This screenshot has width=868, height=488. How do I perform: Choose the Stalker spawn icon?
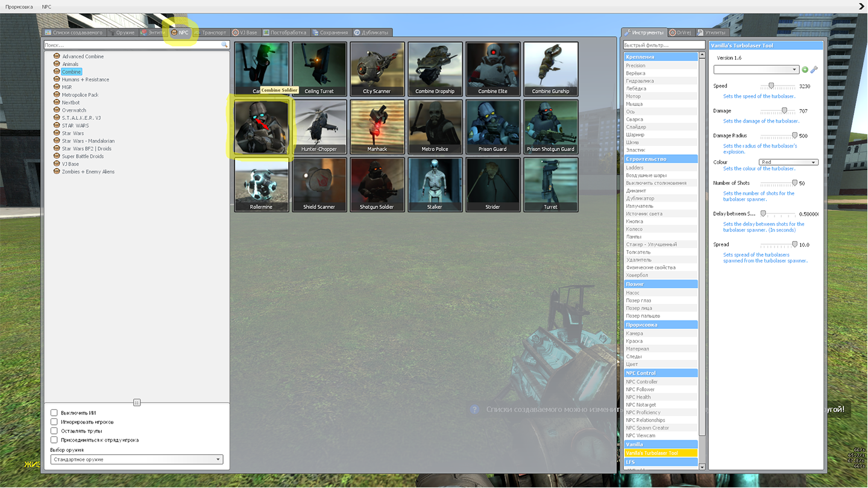tap(435, 185)
